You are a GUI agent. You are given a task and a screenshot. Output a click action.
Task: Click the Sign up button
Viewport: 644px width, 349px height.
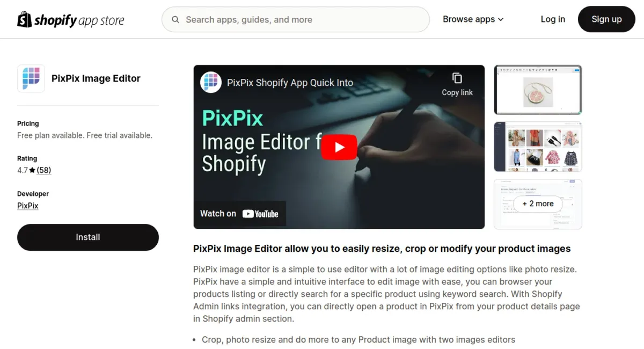pos(606,19)
